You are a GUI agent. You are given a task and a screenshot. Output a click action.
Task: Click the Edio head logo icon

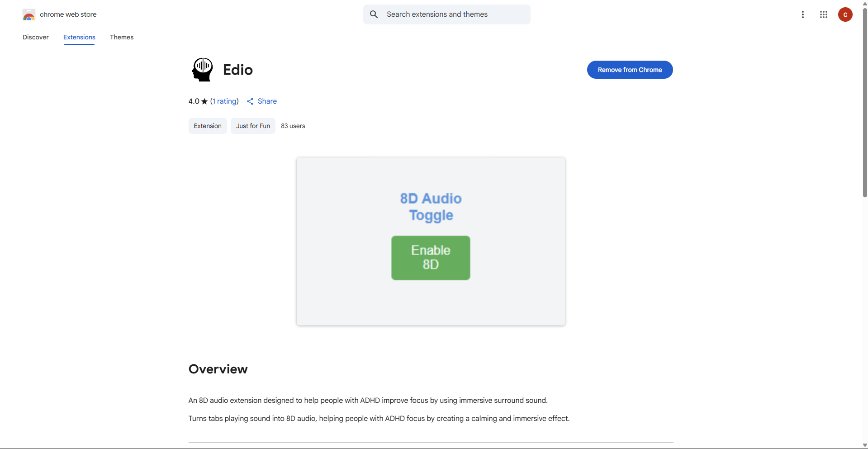tap(202, 70)
